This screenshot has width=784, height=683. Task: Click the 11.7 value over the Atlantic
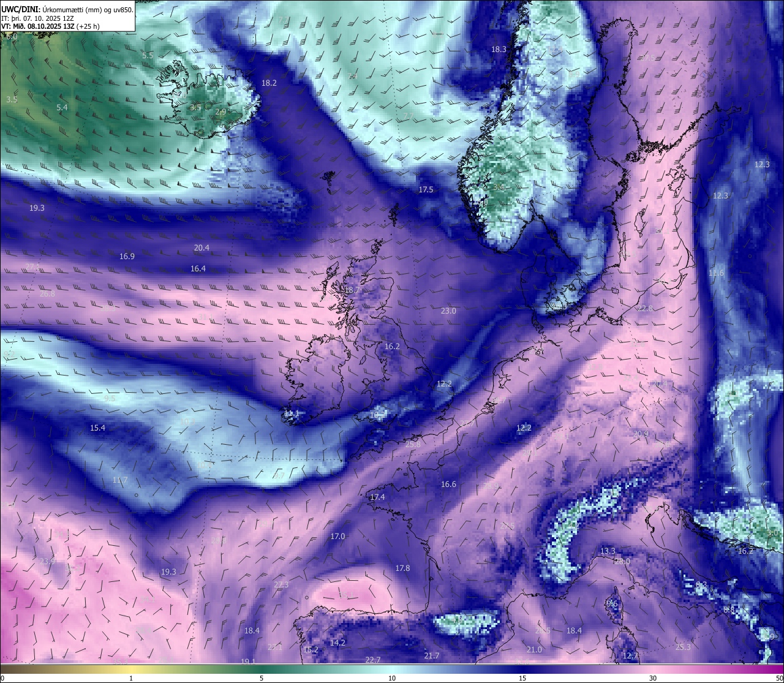(120, 480)
